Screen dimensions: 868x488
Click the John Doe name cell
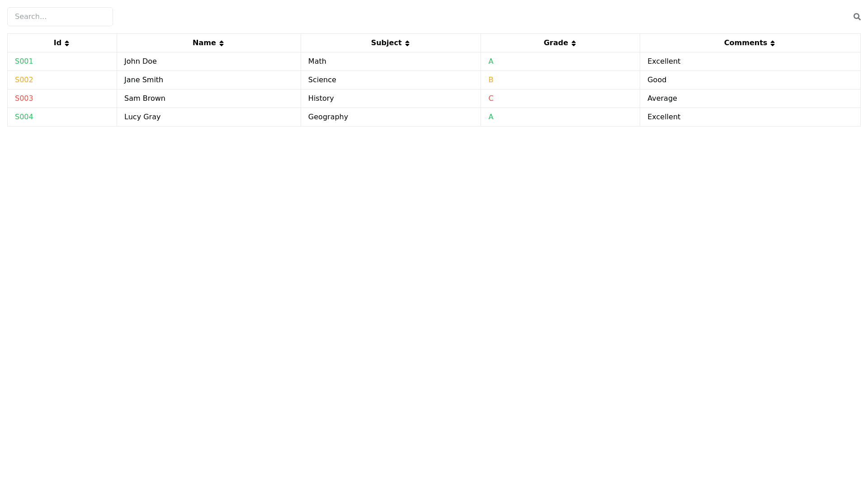[141, 61]
